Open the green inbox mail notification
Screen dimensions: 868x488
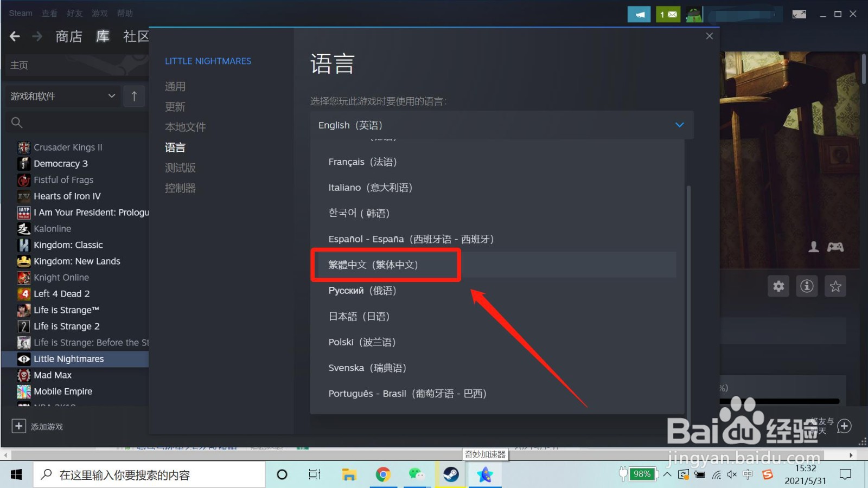(x=668, y=14)
